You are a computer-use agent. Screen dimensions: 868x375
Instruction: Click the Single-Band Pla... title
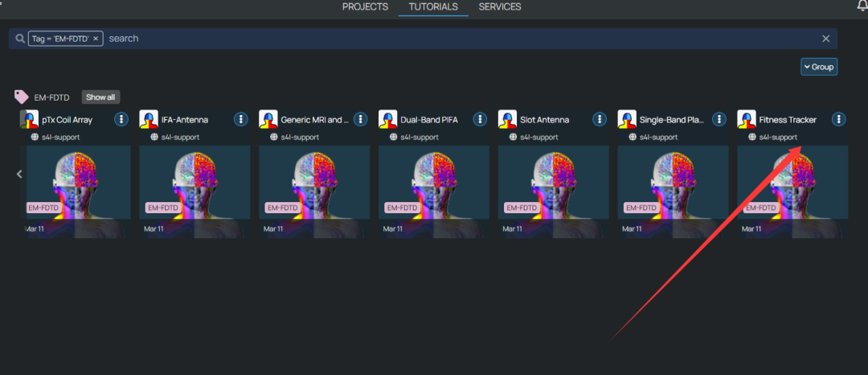point(672,120)
